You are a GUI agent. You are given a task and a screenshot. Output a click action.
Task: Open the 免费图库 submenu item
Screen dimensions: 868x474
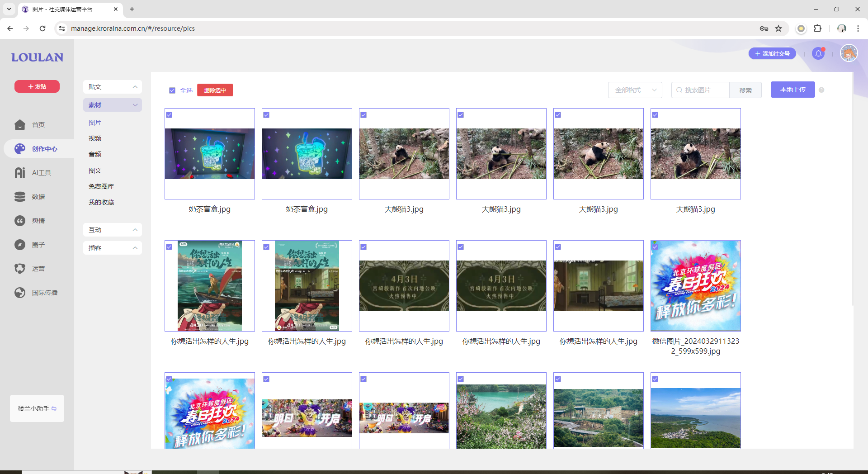101,186
